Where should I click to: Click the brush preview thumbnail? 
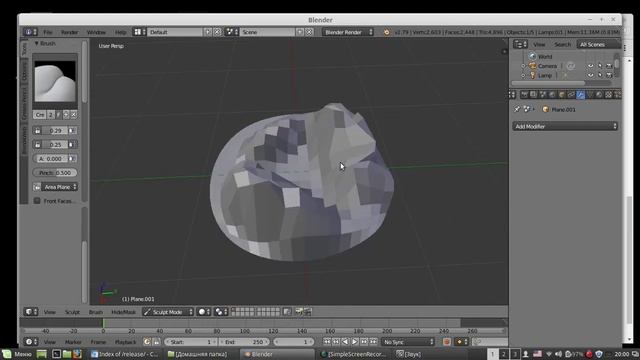click(55, 81)
